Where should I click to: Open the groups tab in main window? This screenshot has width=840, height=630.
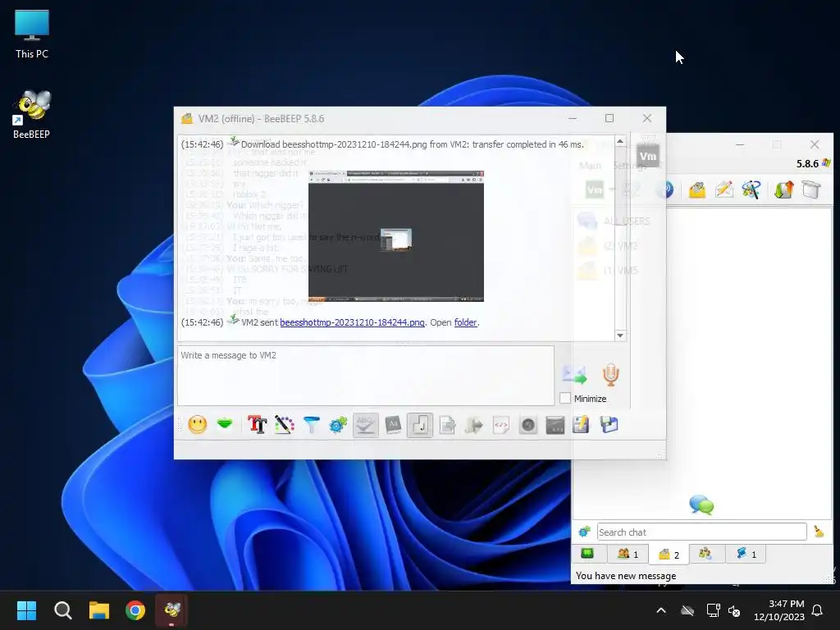705,554
